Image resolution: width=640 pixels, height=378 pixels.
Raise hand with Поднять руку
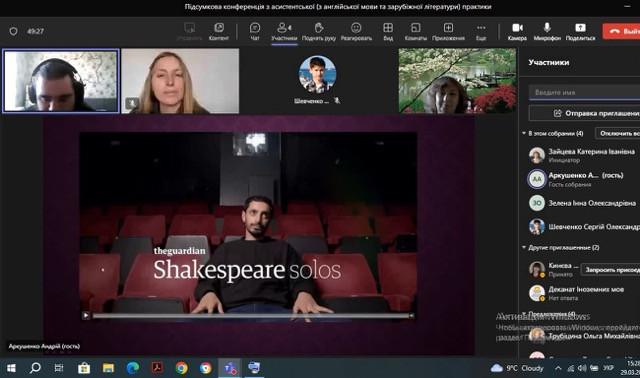(x=319, y=31)
